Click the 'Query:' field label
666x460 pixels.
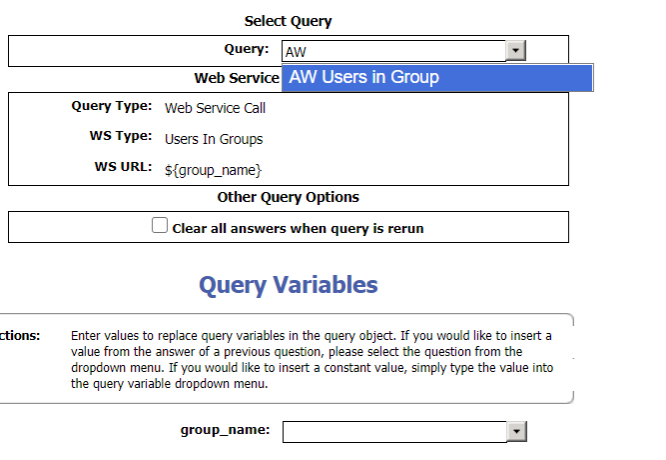point(246,49)
